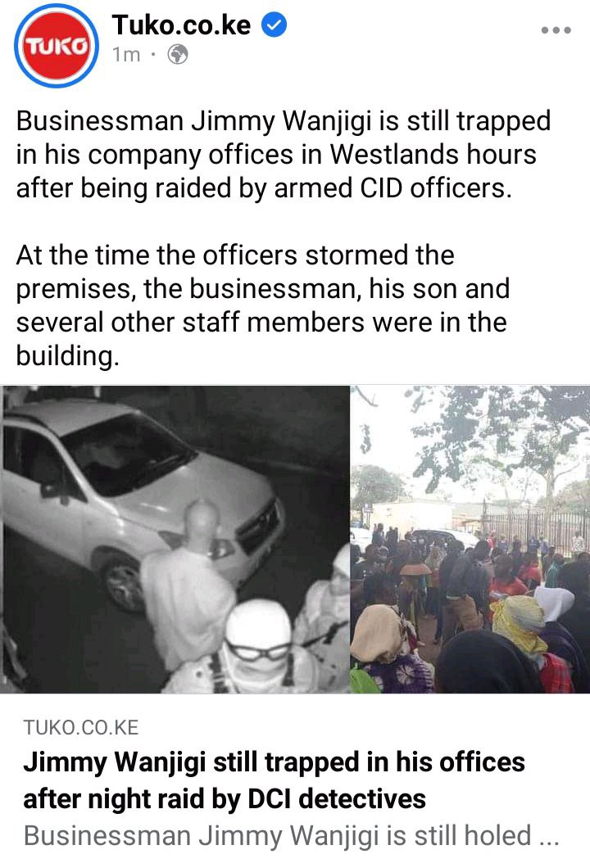Viewport: 590px width, 868px height.
Task: Click headline line 'after night raid by DCI detectives'
Action: click(x=225, y=798)
